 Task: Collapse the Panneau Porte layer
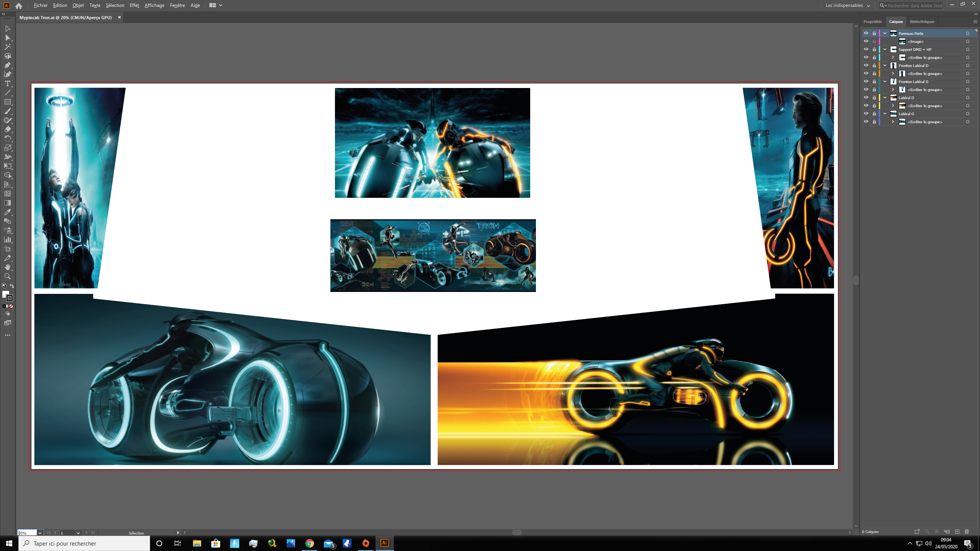(885, 33)
